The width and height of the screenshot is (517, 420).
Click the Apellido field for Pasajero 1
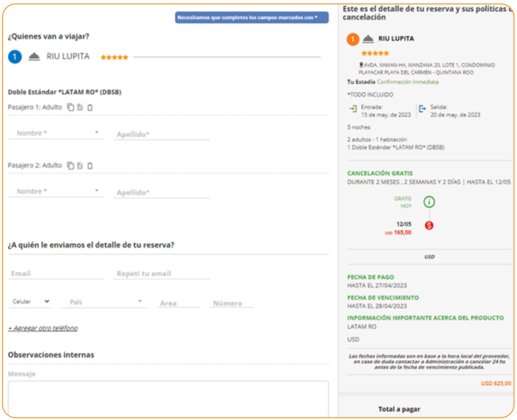click(161, 134)
